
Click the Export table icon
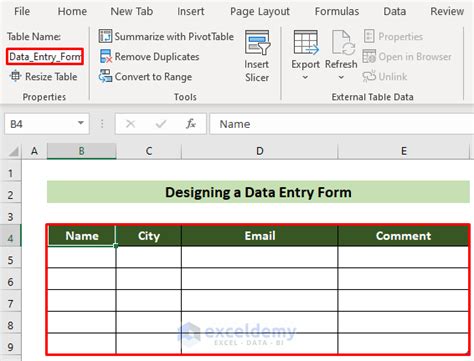tap(306, 42)
